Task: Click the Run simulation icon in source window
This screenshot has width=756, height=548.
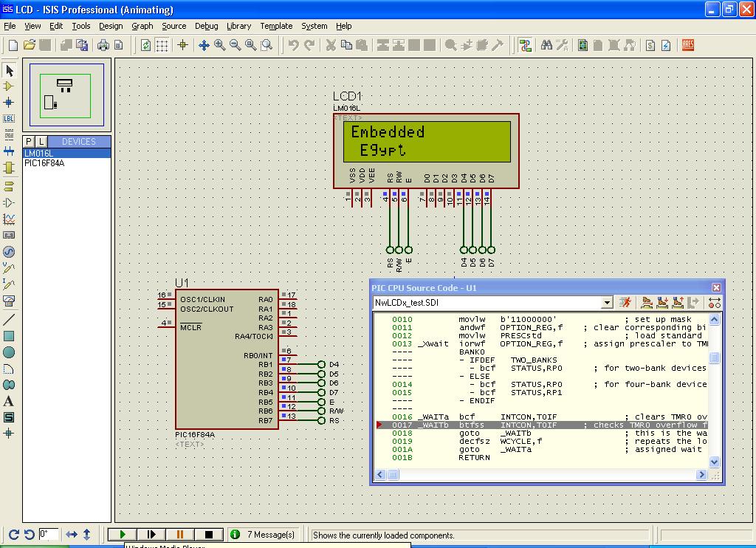Action: click(625, 303)
